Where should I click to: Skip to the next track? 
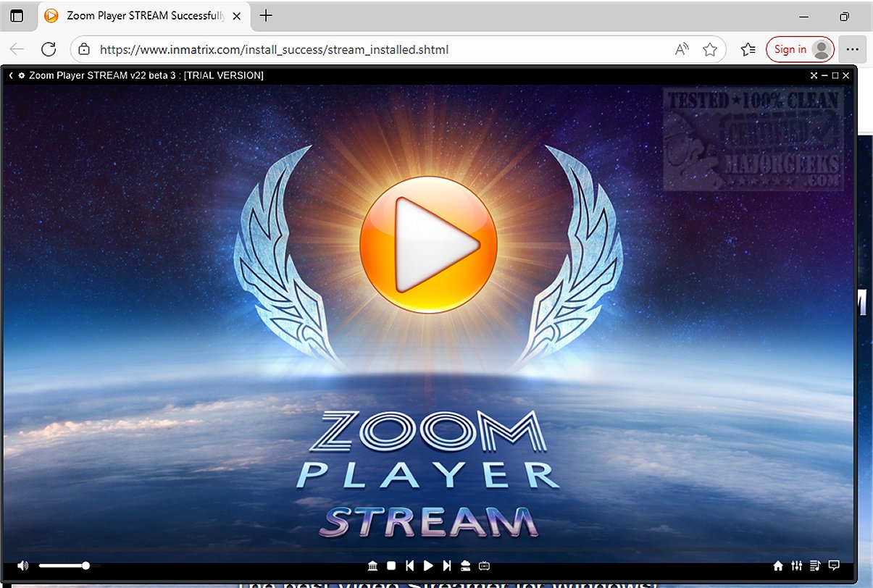click(447, 566)
